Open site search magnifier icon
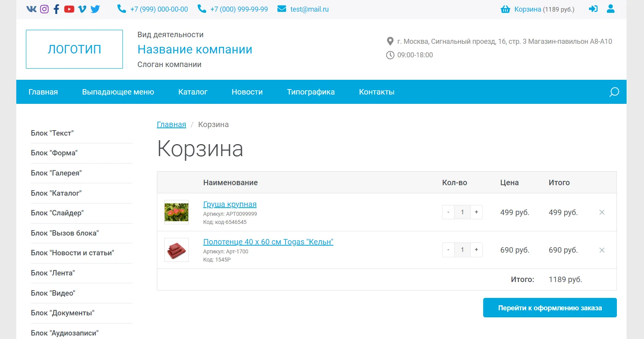The height and width of the screenshot is (339, 644). coord(614,92)
